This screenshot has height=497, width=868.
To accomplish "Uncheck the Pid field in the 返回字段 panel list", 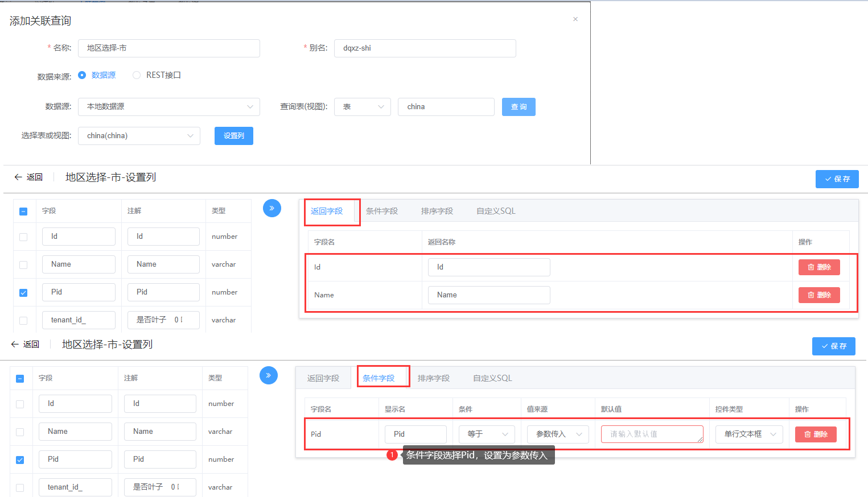I will coord(23,292).
